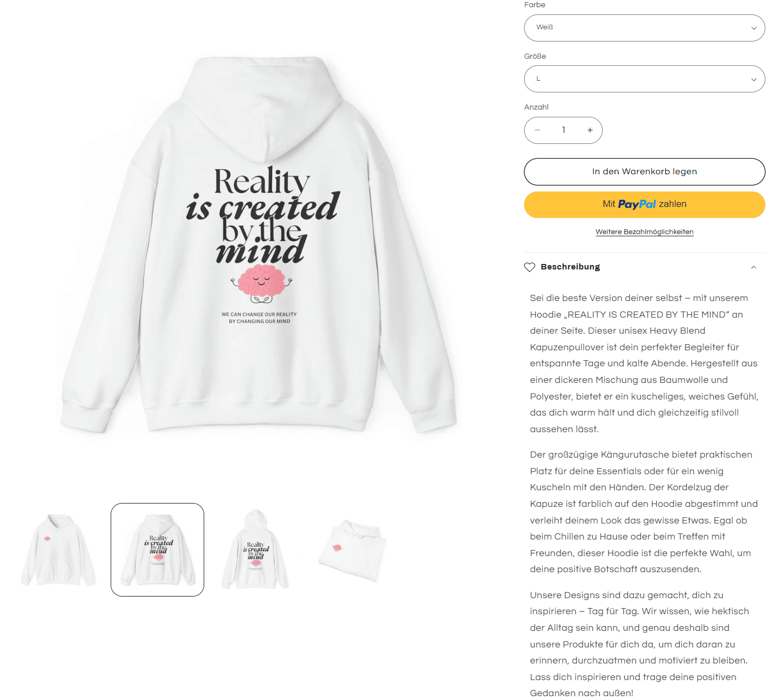
Task: Click the plus quantity icon
Action: [x=590, y=130]
